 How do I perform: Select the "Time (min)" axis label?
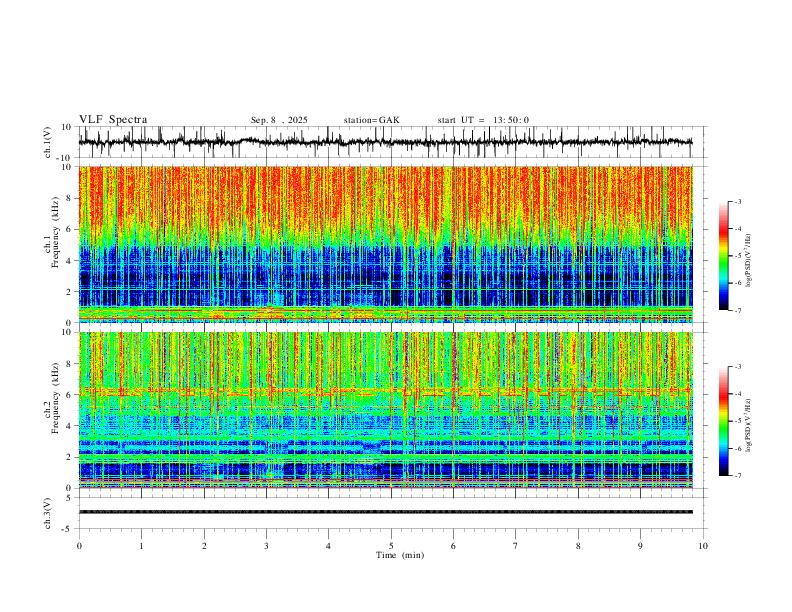[400, 555]
